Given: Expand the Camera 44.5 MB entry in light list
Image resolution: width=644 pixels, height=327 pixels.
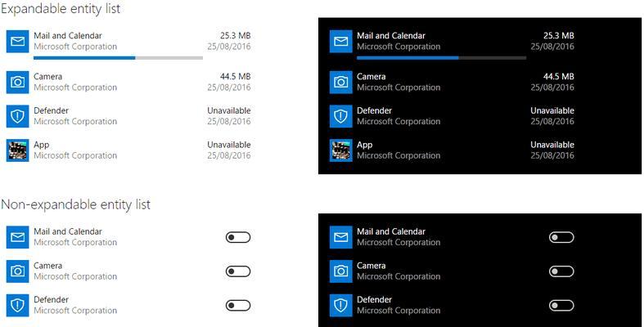Looking at the screenshot, I should click(131, 82).
